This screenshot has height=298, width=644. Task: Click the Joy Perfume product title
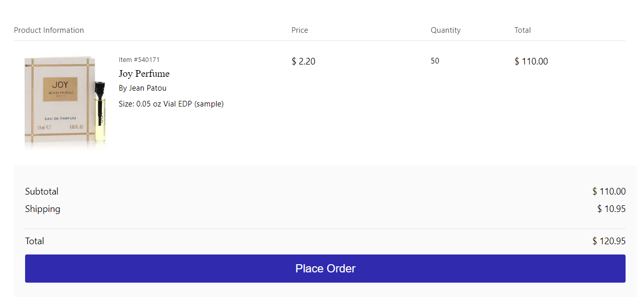tap(144, 74)
